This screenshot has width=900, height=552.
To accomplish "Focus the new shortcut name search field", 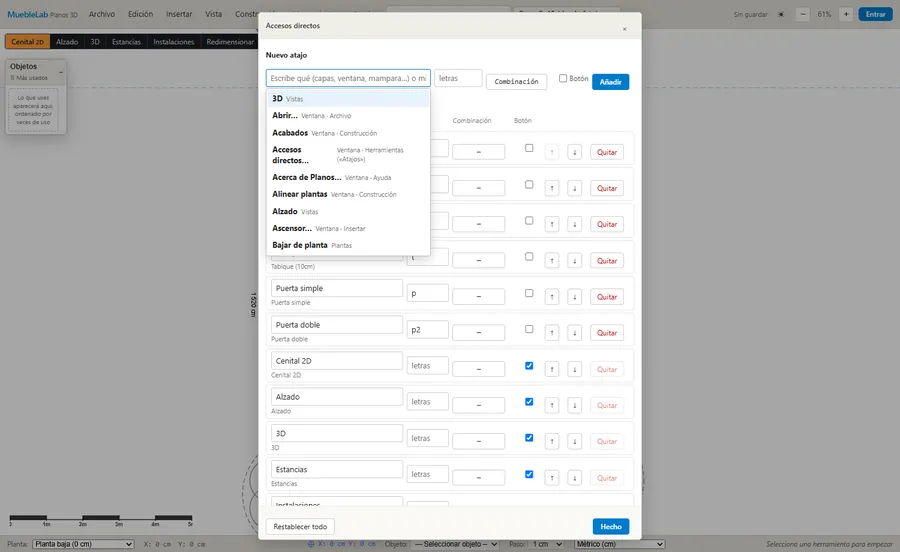I will click(x=348, y=78).
